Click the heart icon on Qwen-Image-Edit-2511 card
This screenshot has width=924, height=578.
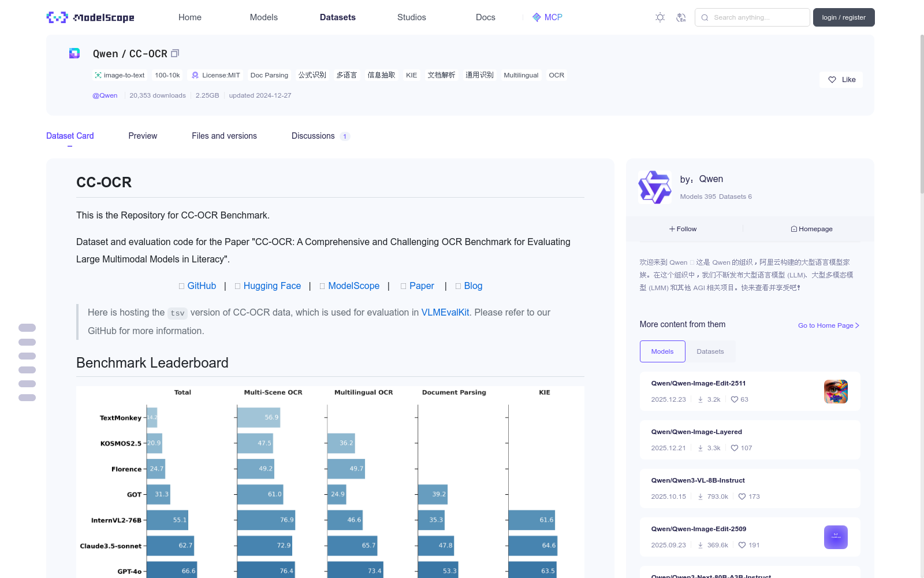click(x=735, y=399)
